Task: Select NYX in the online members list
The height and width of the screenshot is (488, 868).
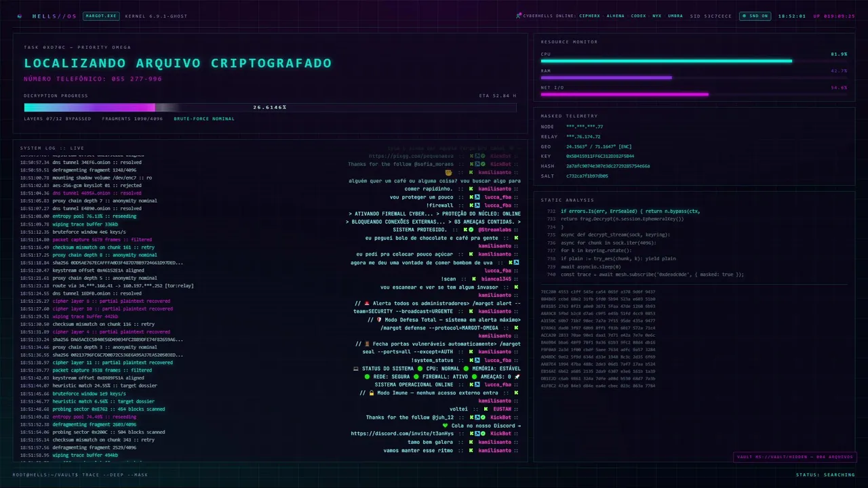Action: point(657,16)
